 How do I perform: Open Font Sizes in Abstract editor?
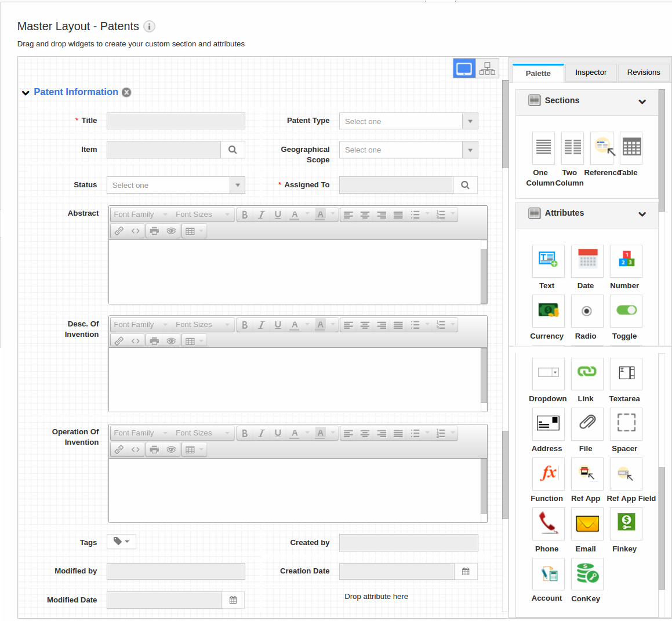[x=202, y=215]
